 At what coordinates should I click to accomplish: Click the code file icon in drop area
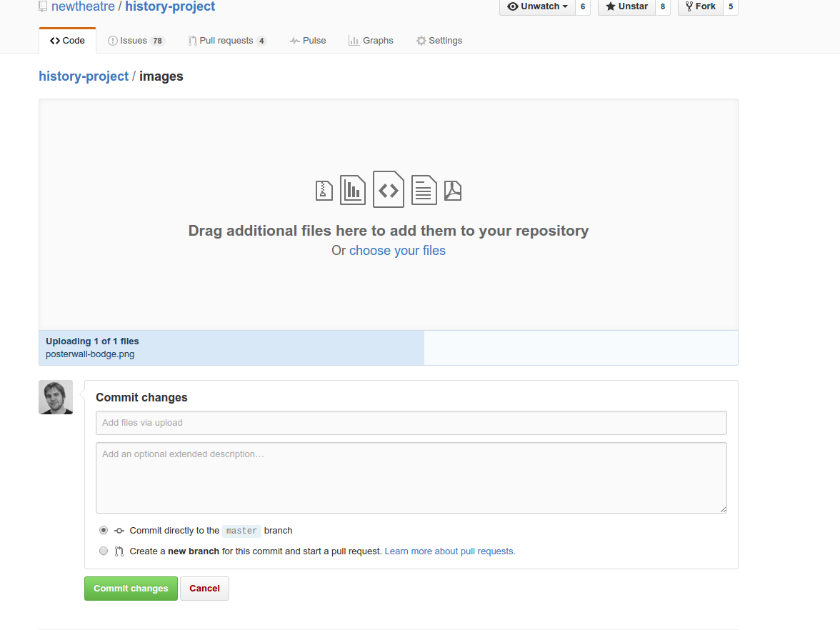point(389,189)
